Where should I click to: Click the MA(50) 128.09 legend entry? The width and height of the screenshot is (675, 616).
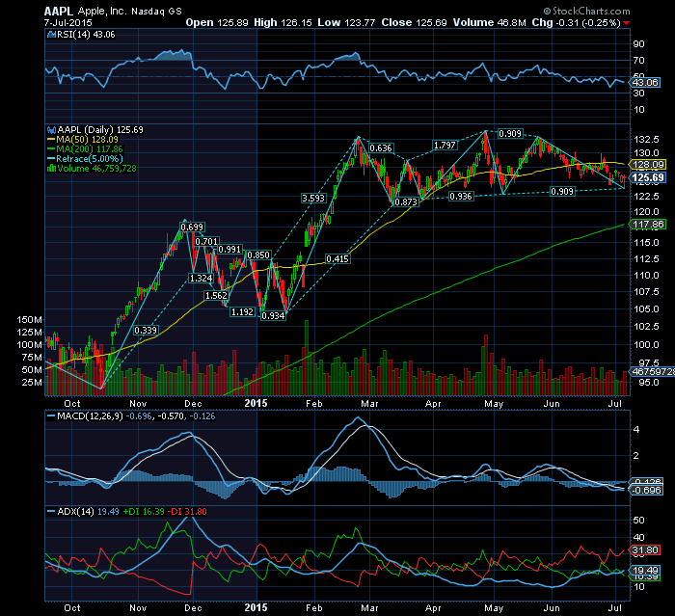tap(83, 140)
